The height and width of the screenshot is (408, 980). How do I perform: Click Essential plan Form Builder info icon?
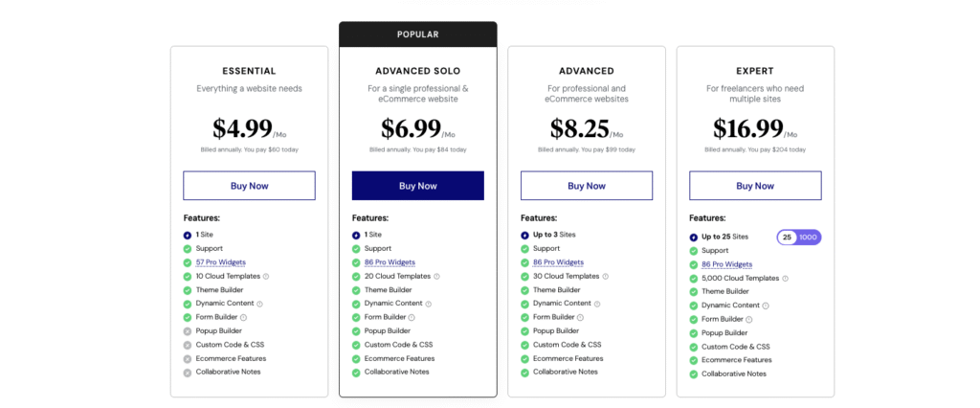click(243, 317)
